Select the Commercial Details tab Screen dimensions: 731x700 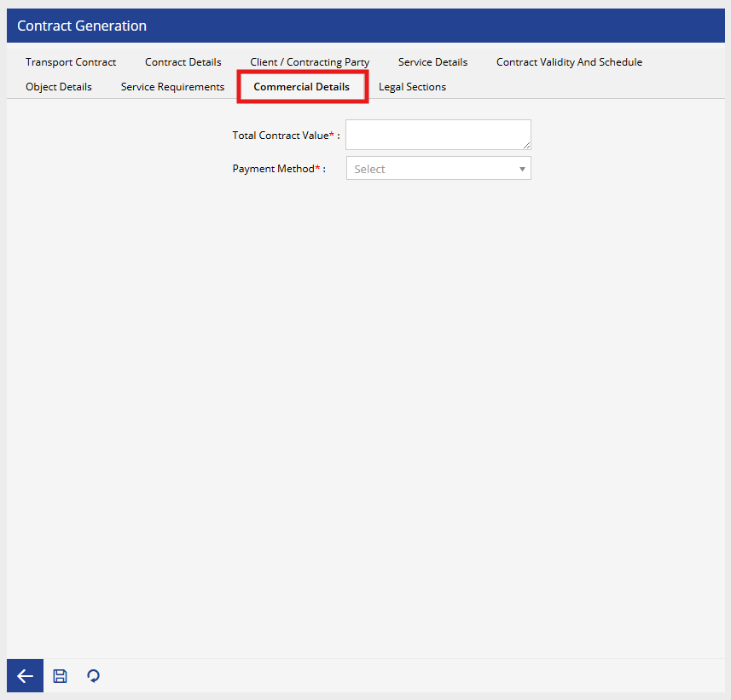(x=302, y=87)
